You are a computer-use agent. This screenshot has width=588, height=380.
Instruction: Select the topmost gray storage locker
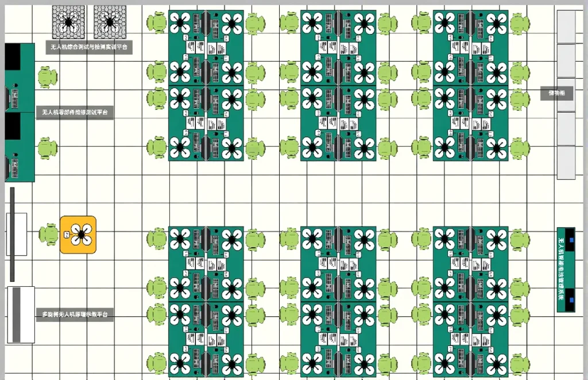566,26
